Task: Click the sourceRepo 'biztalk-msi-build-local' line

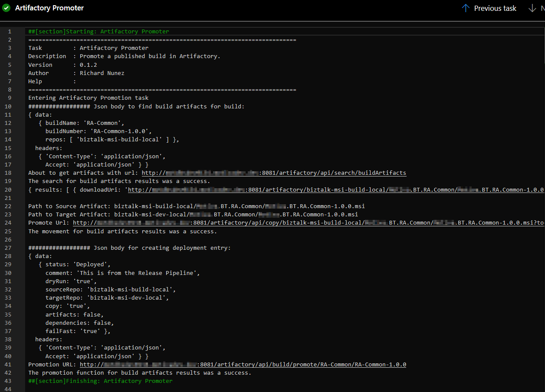Action: point(111,290)
